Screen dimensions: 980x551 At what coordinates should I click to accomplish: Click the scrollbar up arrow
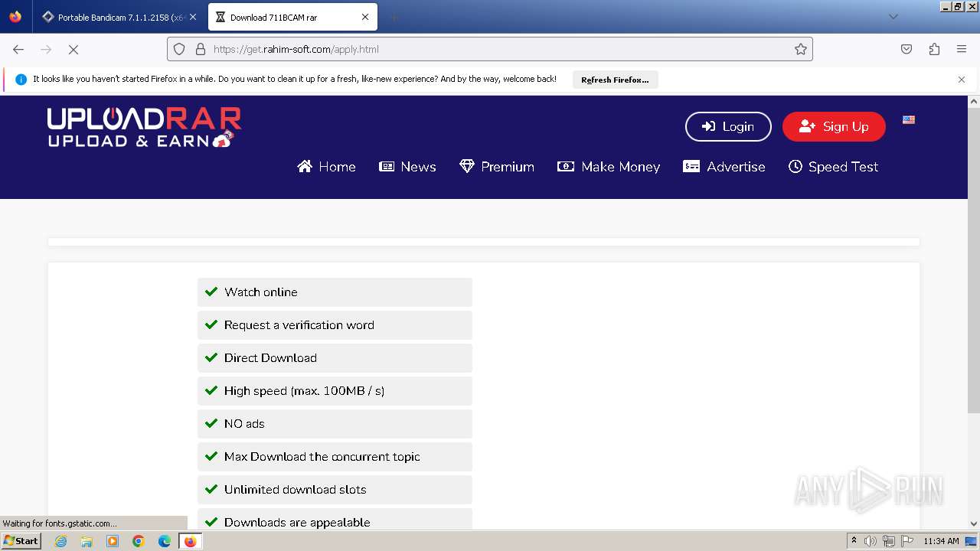tap(974, 101)
